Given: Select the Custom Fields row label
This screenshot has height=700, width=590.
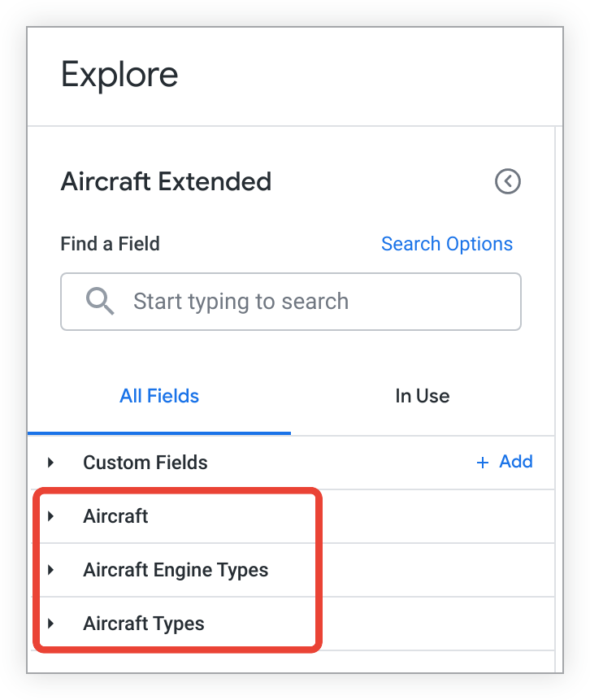Looking at the screenshot, I should pyautogui.click(x=145, y=463).
